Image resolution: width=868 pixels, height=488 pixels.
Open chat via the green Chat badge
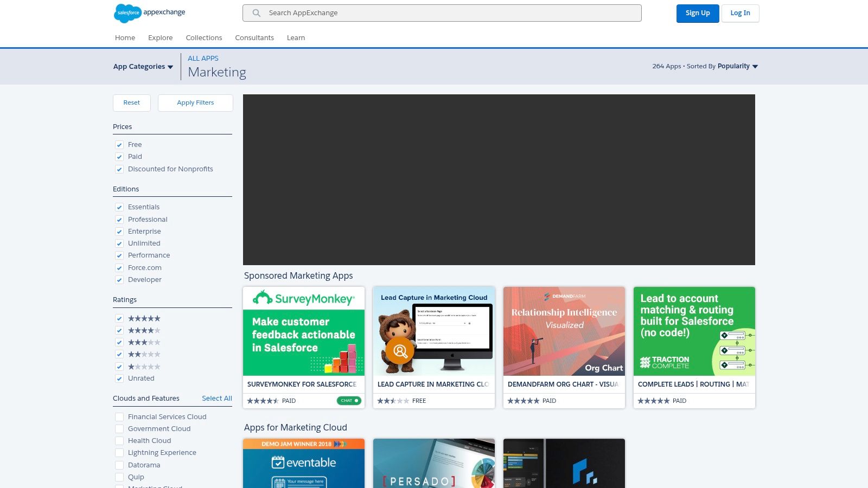click(349, 401)
